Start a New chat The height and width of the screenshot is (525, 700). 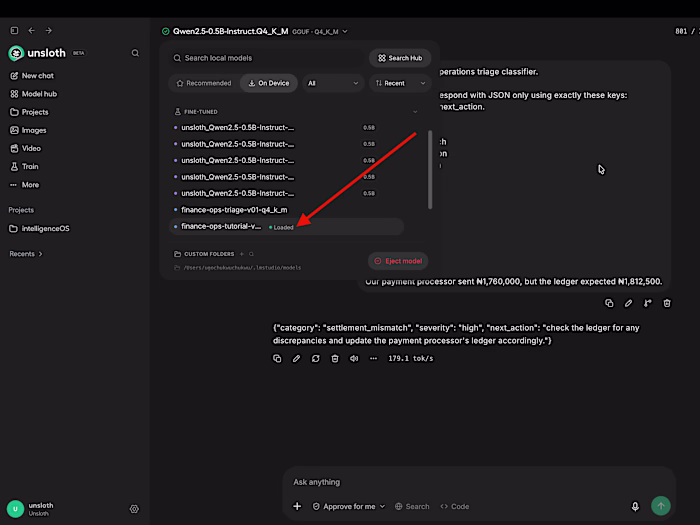[32, 76]
